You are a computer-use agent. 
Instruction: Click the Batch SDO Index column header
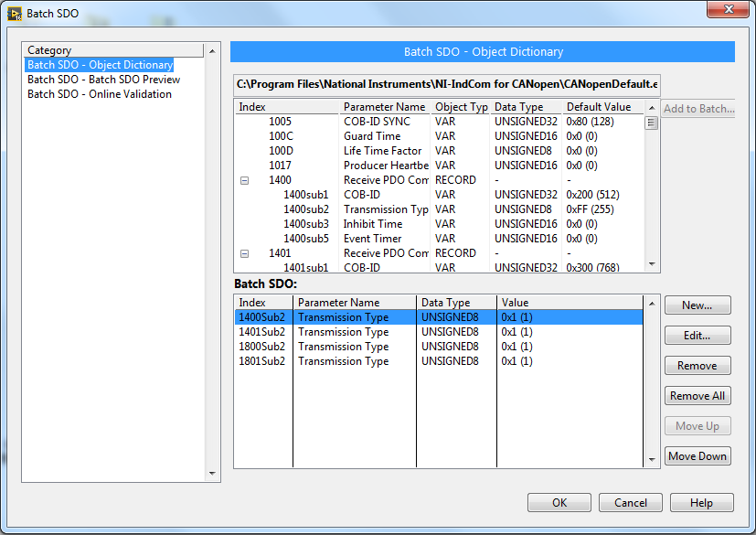(264, 303)
